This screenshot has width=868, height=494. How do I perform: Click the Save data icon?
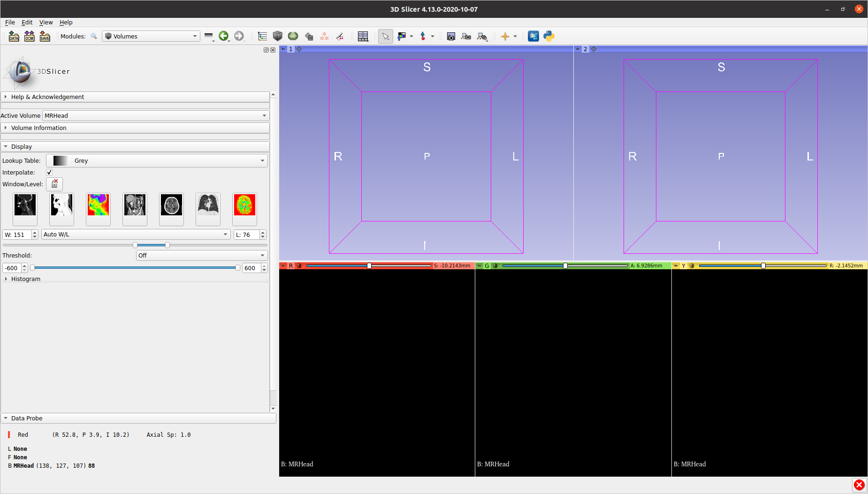tap(45, 36)
